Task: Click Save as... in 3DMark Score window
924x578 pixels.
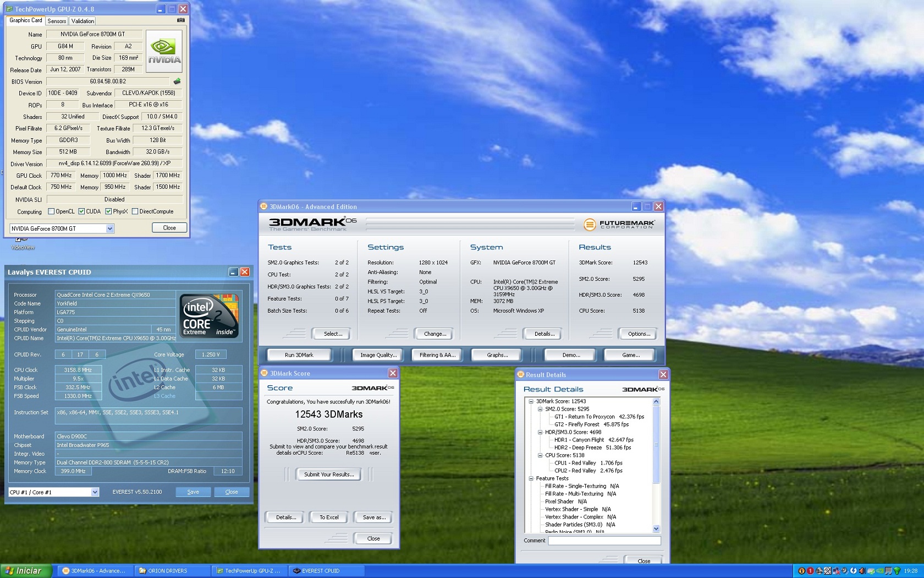Action: click(373, 517)
